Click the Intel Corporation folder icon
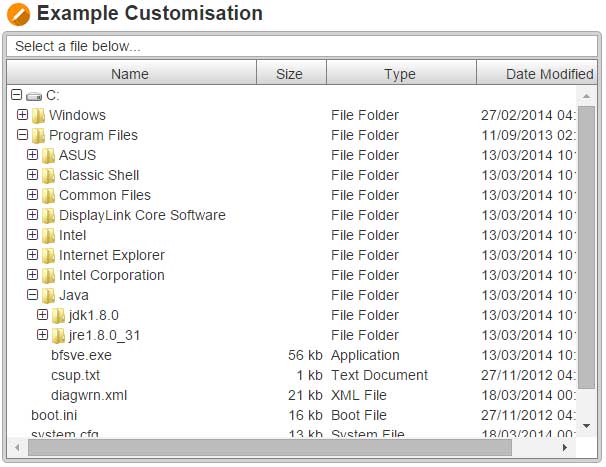The height and width of the screenshot is (467, 606). 48,276
